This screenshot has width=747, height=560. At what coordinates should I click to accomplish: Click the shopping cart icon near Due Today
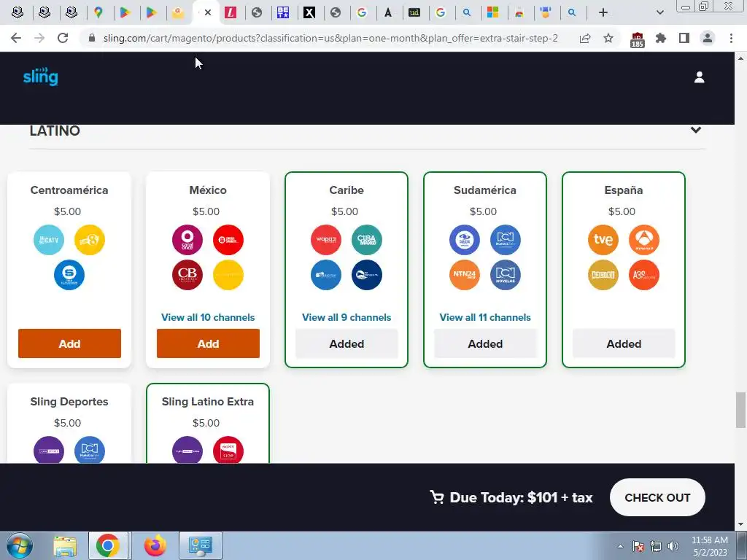point(436,497)
